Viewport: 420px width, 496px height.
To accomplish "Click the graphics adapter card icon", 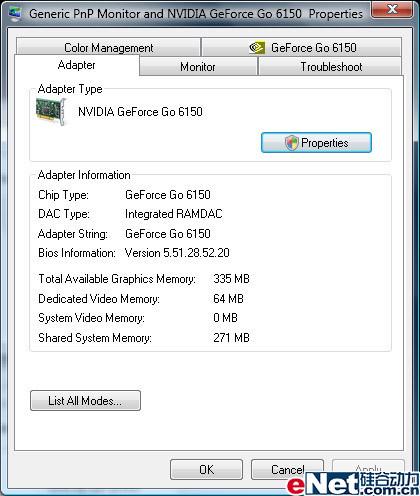I will (x=51, y=112).
